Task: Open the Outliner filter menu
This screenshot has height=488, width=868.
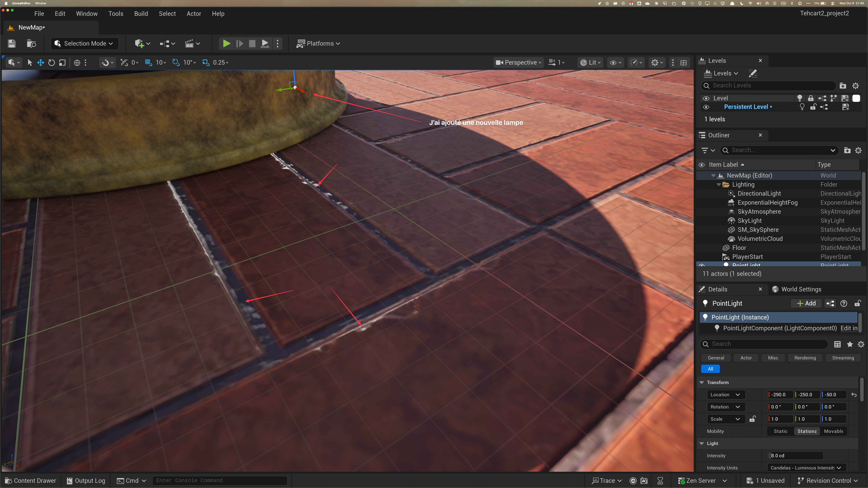Action: 708,150
